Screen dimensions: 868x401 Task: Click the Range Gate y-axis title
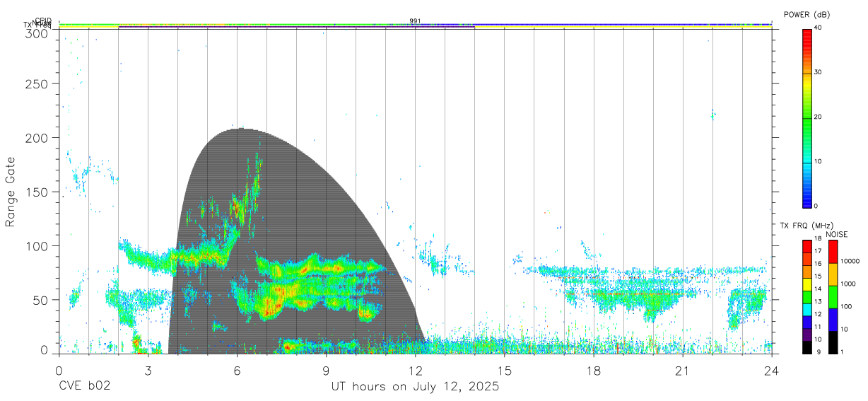11,192
